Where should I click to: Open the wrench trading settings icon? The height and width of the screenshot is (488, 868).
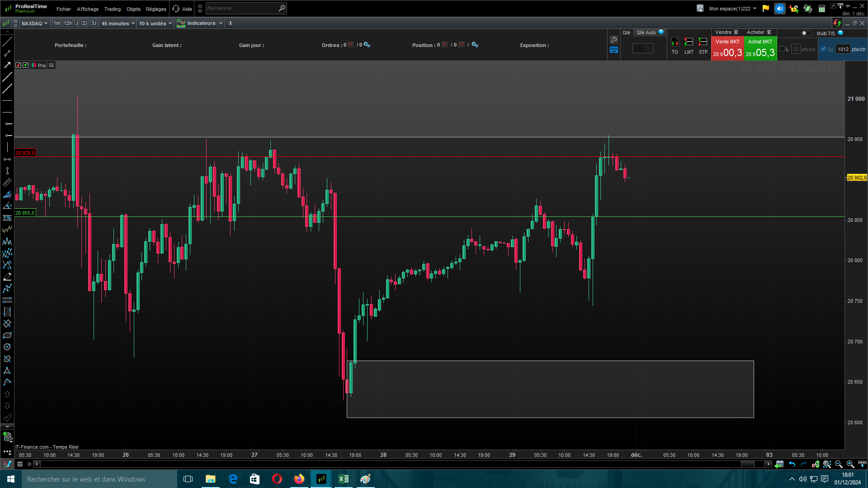614,40
